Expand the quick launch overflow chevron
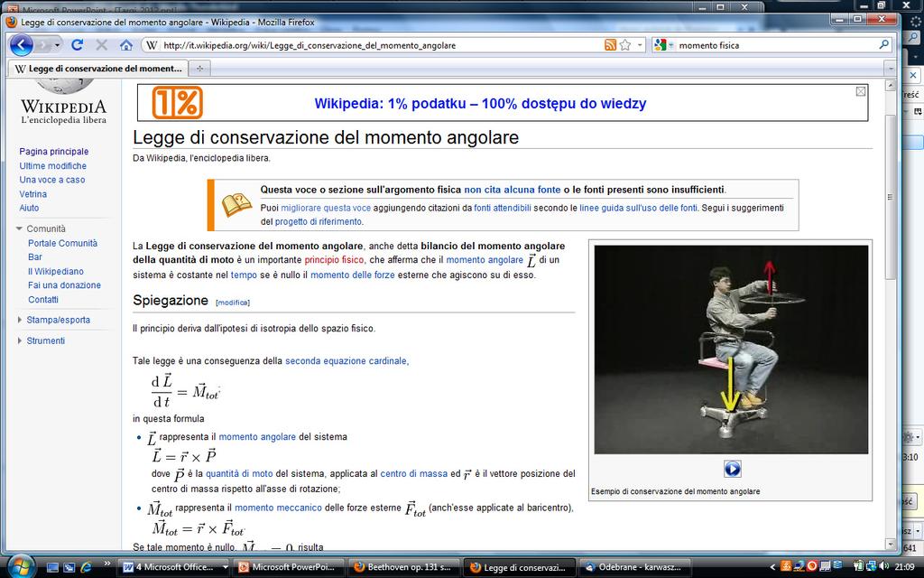The width and height of the screenshot is (924, 578). tap(106, 564)
